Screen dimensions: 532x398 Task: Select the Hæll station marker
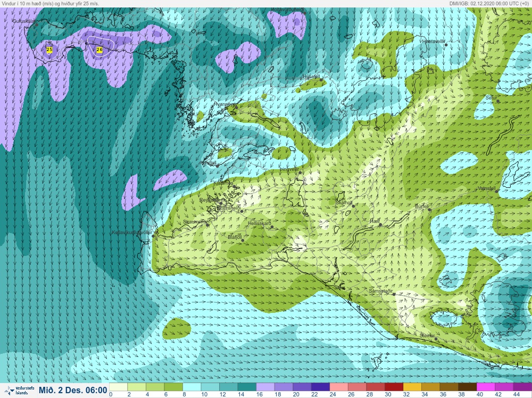click(x=380, y=225)
